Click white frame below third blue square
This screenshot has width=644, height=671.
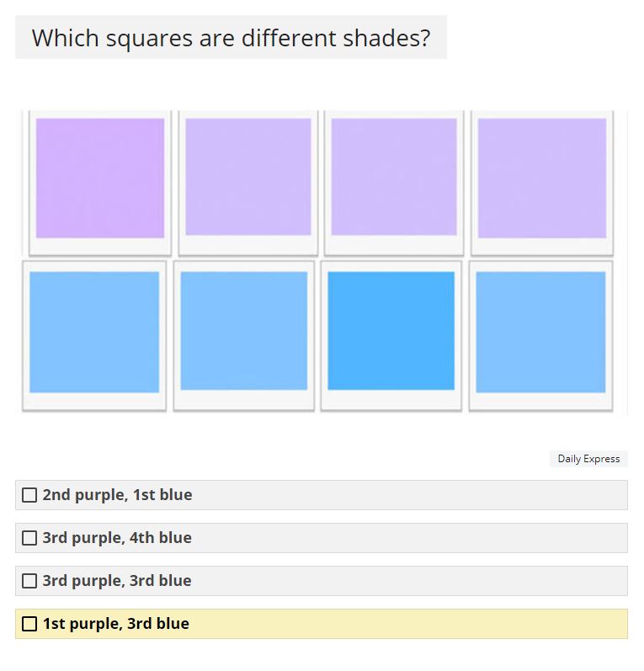pos(391,399)
